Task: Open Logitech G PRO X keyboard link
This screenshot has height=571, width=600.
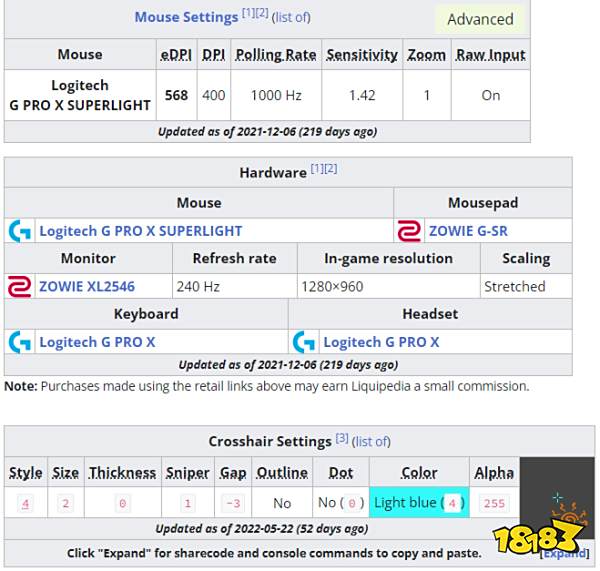Action: pyautogui.click(x=97, y=342)
